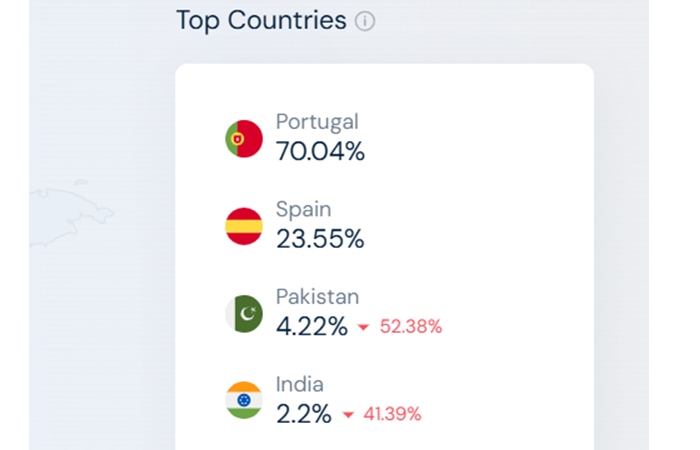The height and width of the screenshot is (450, 700).
Task: Select the Spain country label
Action: click(x=304, y=209)
